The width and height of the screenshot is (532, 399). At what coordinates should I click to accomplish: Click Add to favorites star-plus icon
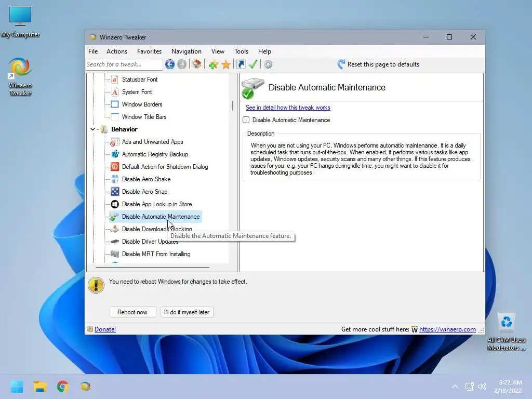pos(214,64)
